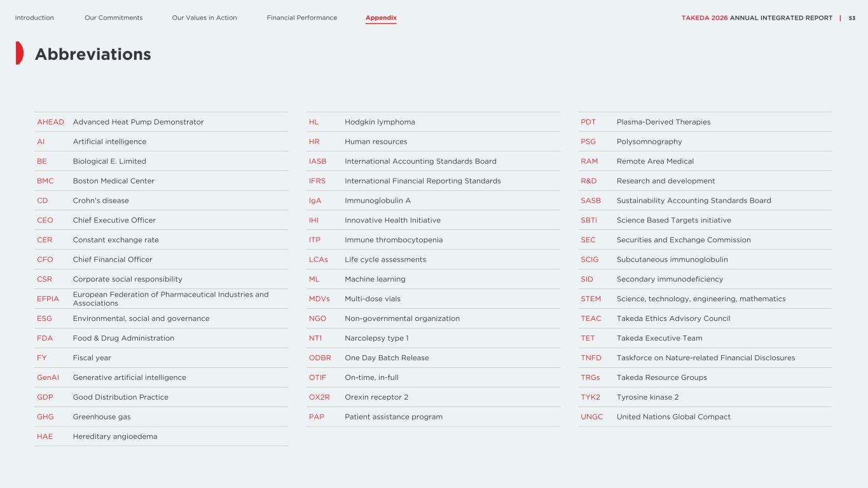
Task: Click 'Science, technology, engineering, mathematics' definition
Action: pyautogui.click(x=701, y=299)
